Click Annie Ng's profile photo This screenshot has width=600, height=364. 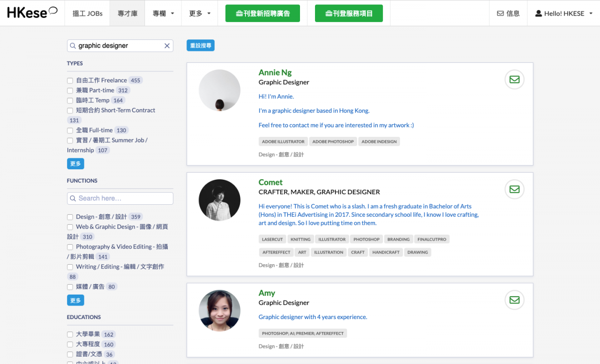click(x=219, y=90)
